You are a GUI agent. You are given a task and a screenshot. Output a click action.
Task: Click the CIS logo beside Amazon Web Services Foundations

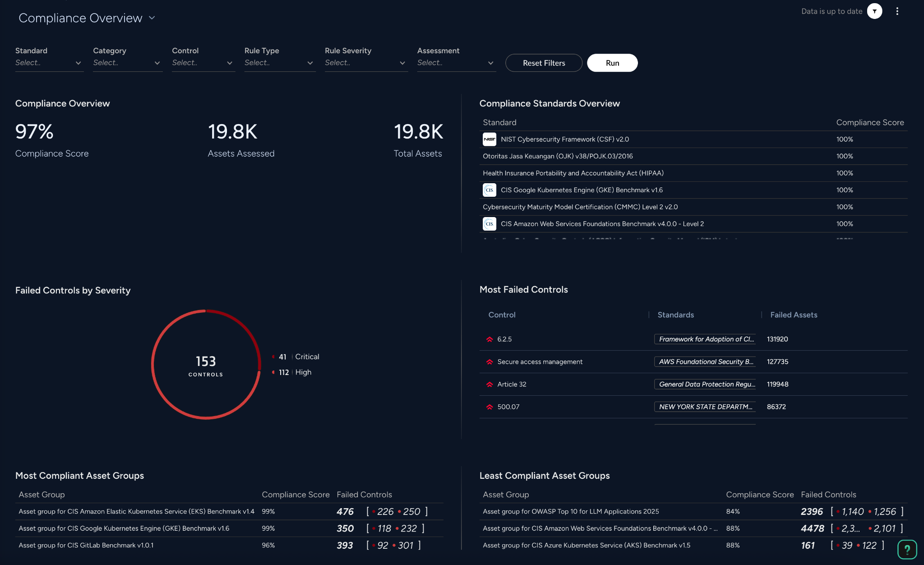coord(490,224)
